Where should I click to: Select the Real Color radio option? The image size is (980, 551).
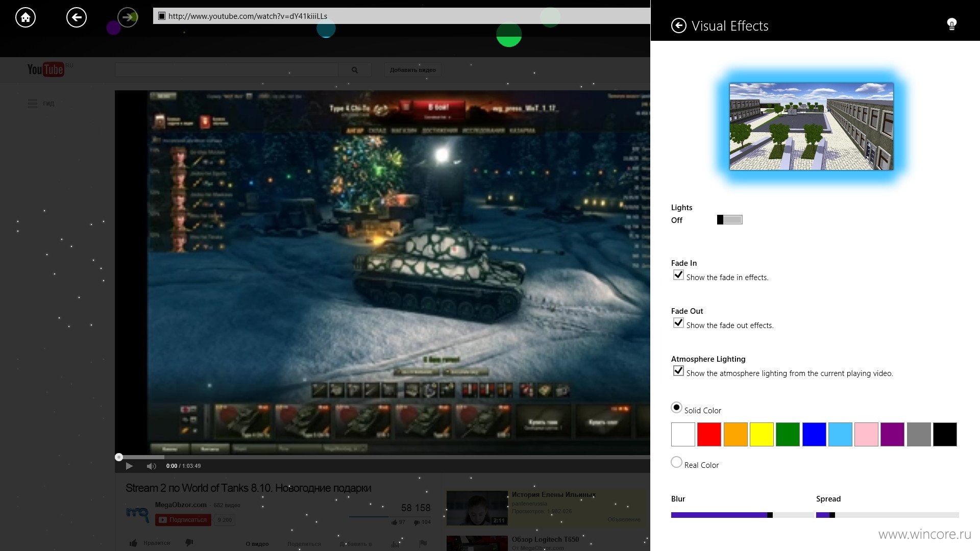(676, 462)
